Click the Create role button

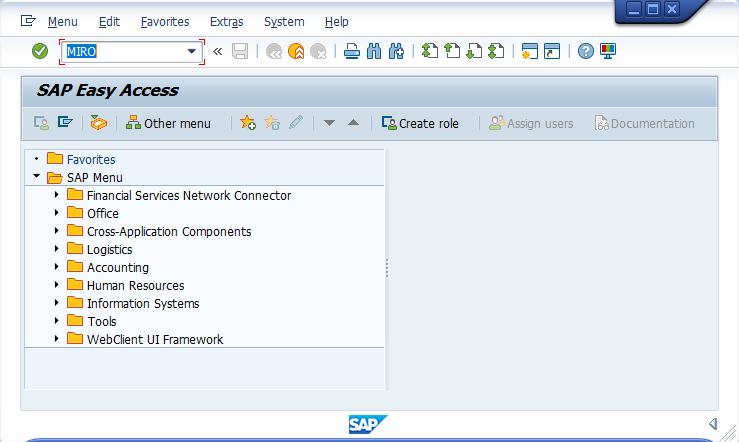[x=420, y=123]
